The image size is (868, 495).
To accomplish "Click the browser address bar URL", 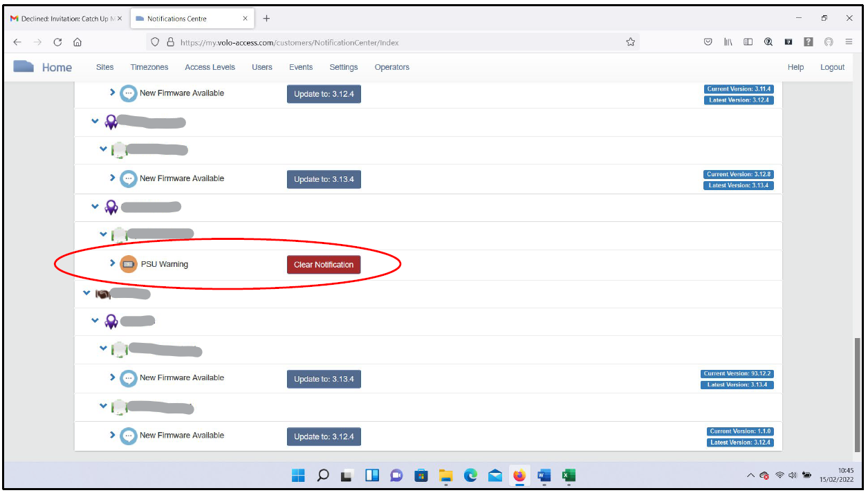I will click(289, 42).
